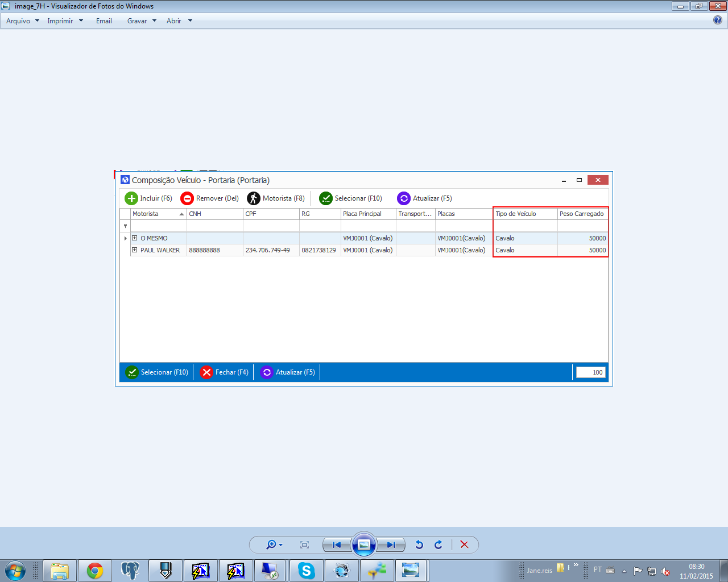This screenshot has width=728, height=582.
Task: Rotate image clockwise
Action: (x=439, y=544)
